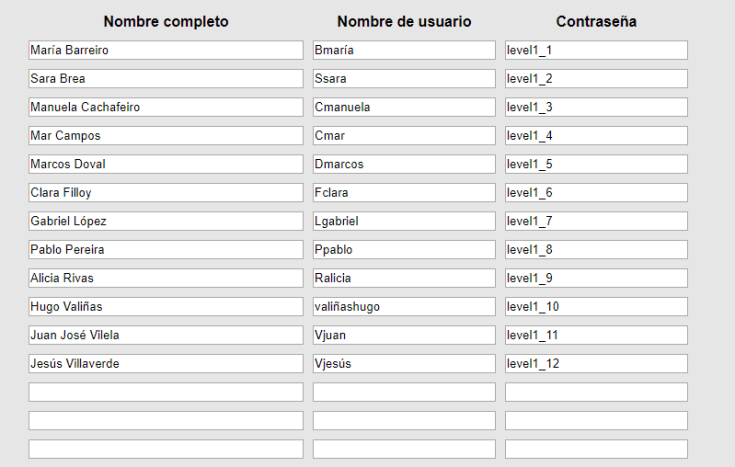Image resolution: width=735 pixels, height=467 pixels.
Task: Select the username field with Bmaría
Action: (403, 50)
